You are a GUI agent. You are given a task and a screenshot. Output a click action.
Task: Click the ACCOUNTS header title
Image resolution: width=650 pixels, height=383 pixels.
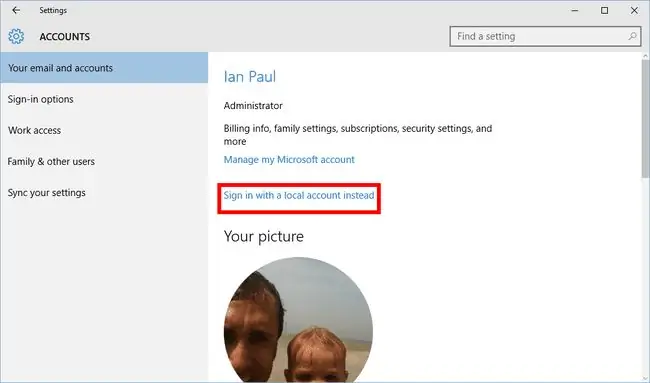pyautogui.click(x=65, y=36)
